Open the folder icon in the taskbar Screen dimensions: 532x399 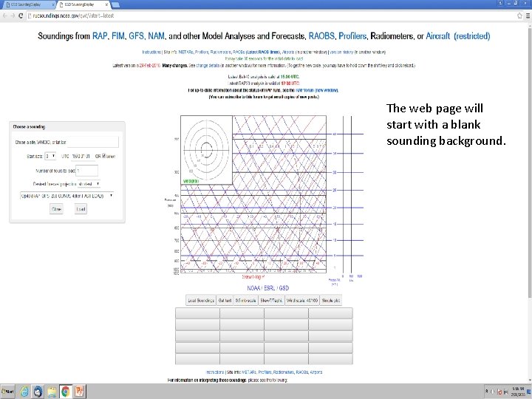[x=52, y=391]
